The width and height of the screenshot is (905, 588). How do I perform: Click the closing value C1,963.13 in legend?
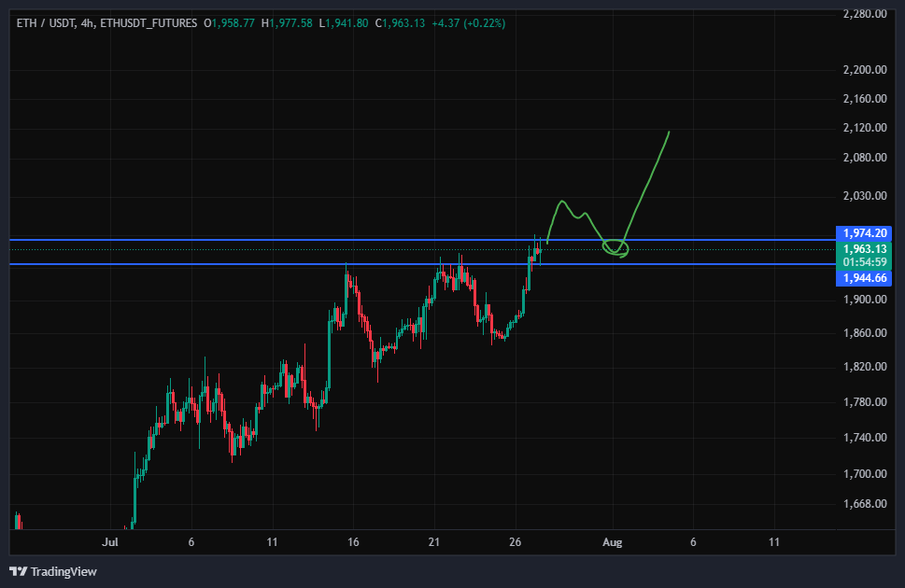400,23
